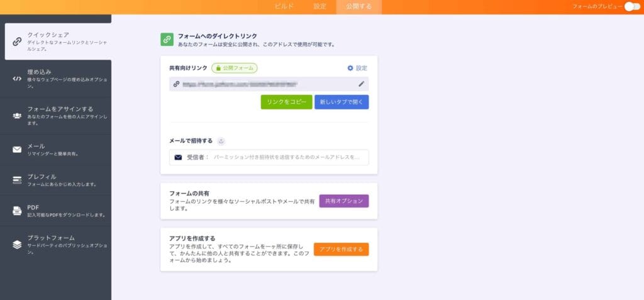Click the アサイン people group icon
644x300 pixels.
(x=17, y=116)
